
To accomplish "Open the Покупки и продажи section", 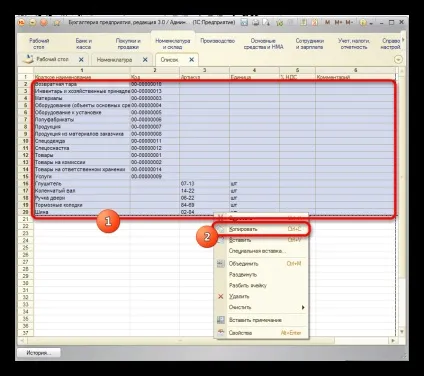I will [x=128, y=44].
